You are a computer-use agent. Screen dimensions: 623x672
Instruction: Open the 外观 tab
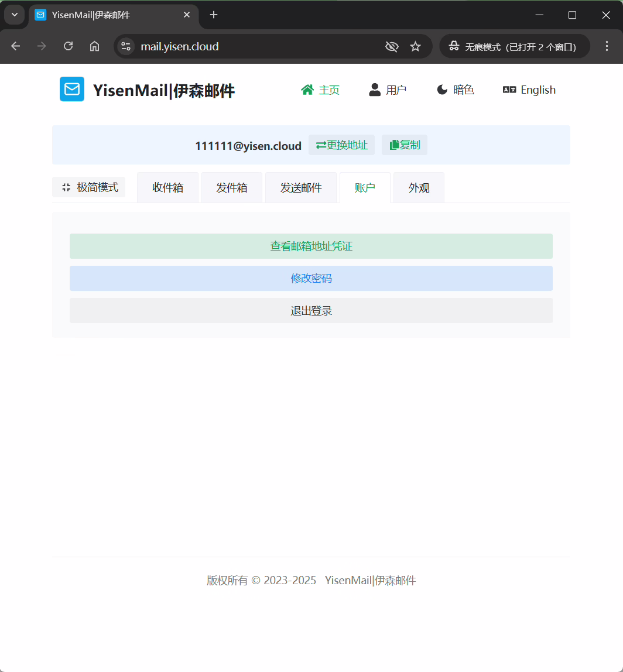pyautogui.click(x=418, y=187)
